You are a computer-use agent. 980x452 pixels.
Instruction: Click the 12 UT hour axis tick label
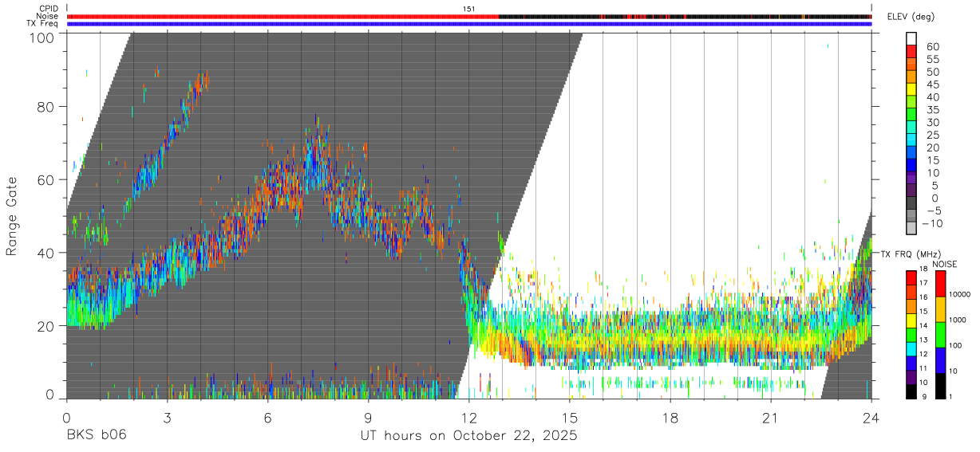(468, 418)
